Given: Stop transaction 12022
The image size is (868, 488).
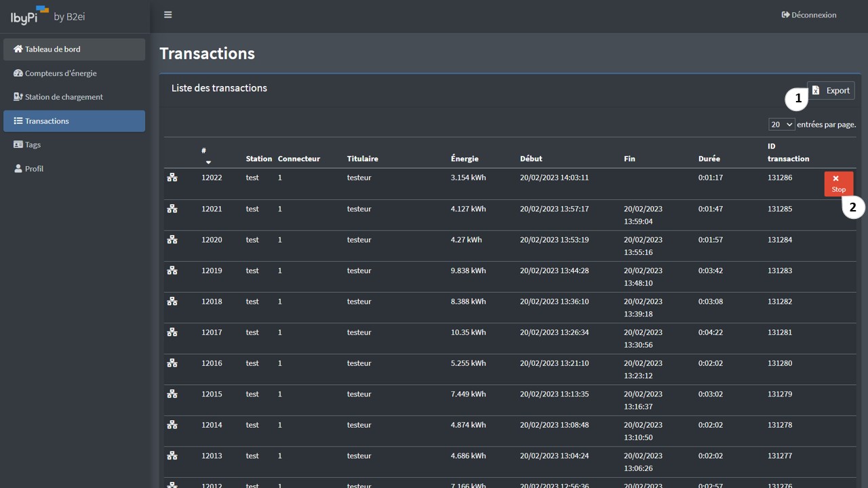Looking at the screenshot, I should pyautogui.click(x=839, y=184).
